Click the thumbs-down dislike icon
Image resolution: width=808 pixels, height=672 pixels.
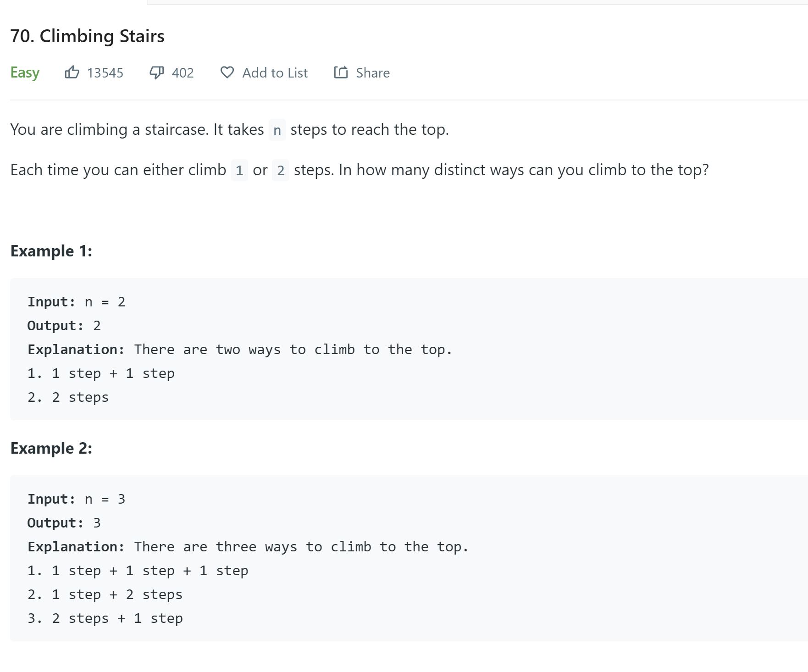pyautogui.click(x=157, y=72)
